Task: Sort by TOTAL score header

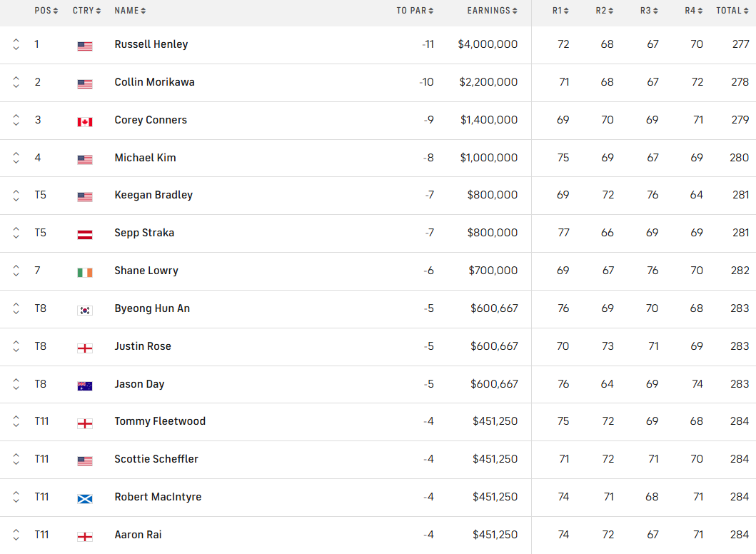Action: tap(732, 11)
